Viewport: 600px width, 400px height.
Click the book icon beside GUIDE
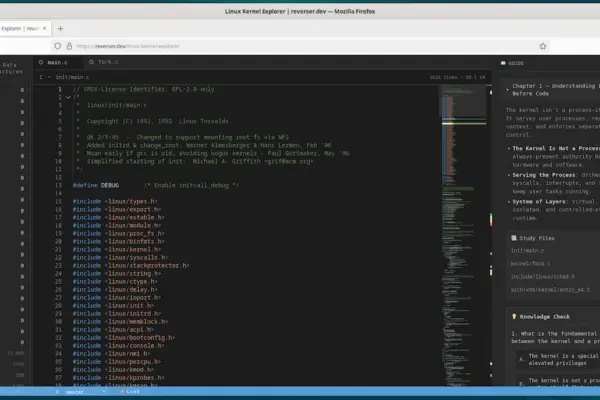503,63
